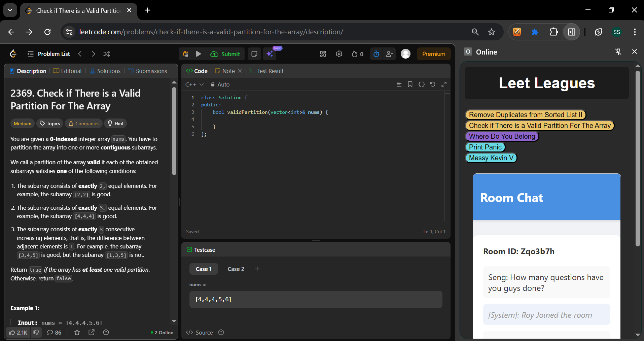Open the C++ language dropdown

tap(194, 84)
